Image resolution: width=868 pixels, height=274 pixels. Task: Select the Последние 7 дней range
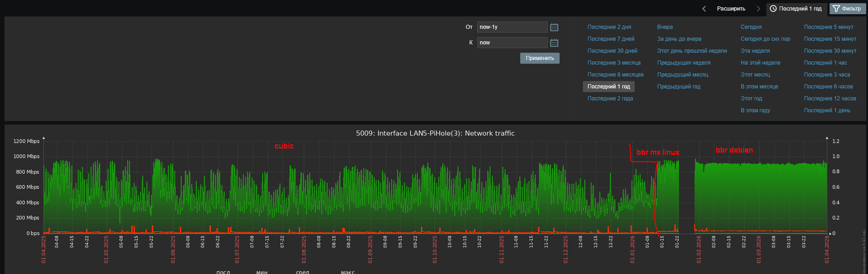pyautogui.click(x=611, y=39)
